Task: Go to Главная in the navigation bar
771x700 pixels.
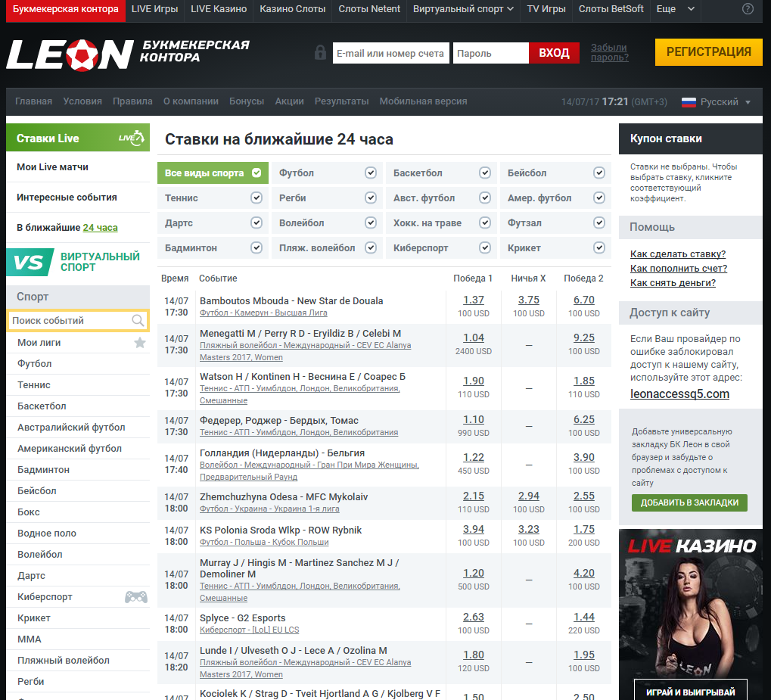Action: coord(33,101)
